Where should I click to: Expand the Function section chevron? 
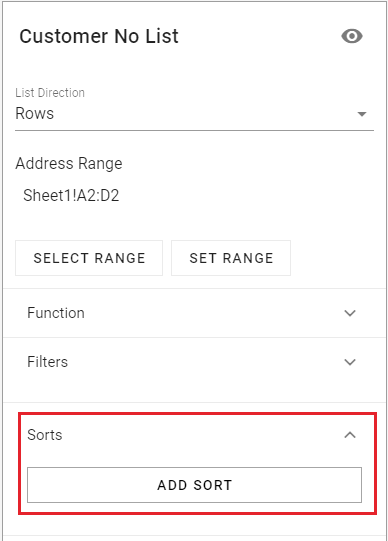350,313
